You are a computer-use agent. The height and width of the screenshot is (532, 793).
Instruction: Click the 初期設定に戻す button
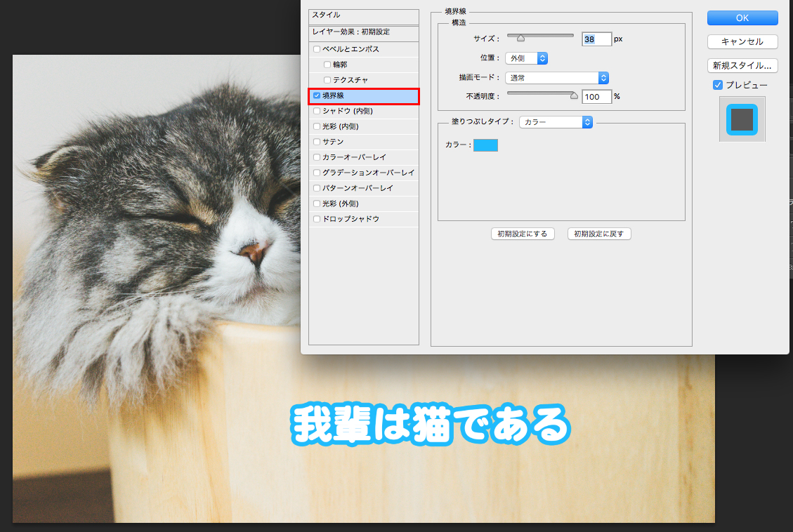(x=599, y=234)
